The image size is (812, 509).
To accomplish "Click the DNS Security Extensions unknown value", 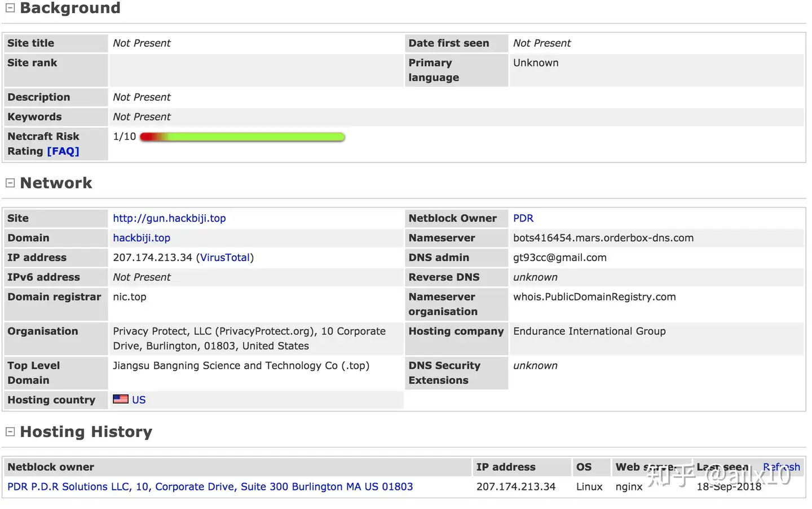I will click(x=535, y=366).
